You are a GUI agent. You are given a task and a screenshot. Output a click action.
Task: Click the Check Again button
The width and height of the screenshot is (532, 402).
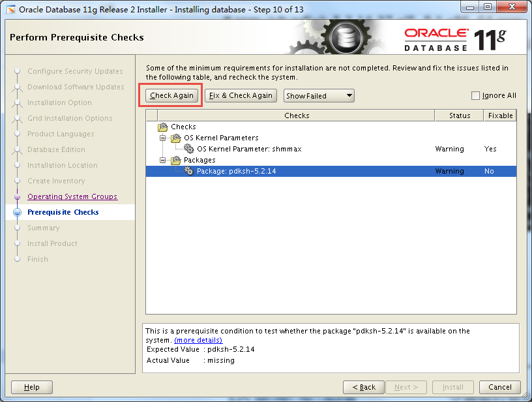pyautogui.click(x=171, y=95)
